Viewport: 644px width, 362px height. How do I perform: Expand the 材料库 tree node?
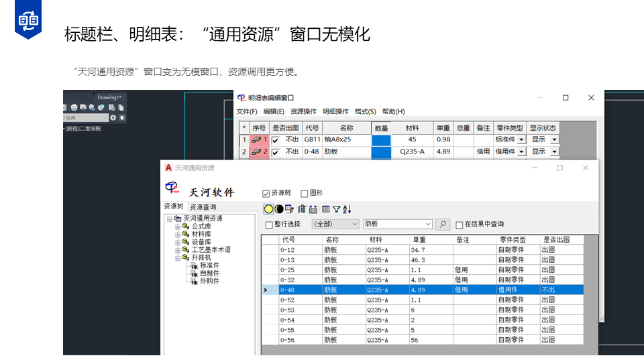coord(178,235)
